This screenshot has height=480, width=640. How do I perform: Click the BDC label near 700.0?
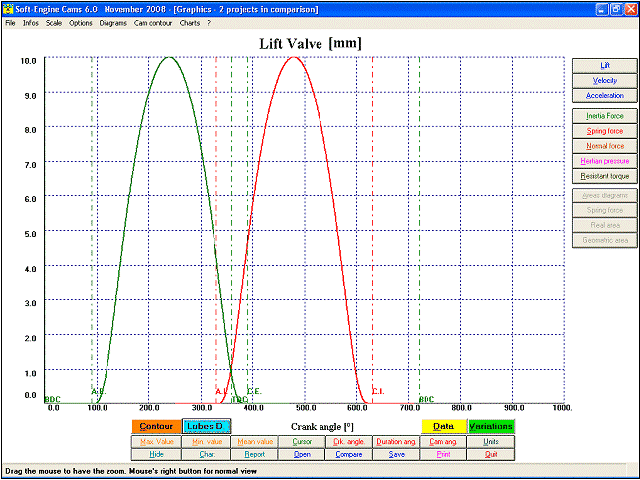427,399
